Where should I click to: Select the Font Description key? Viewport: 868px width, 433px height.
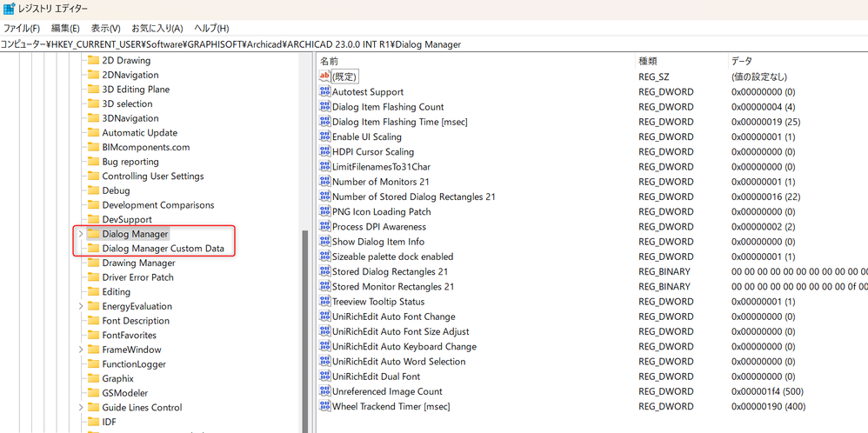tap(136, 321)
